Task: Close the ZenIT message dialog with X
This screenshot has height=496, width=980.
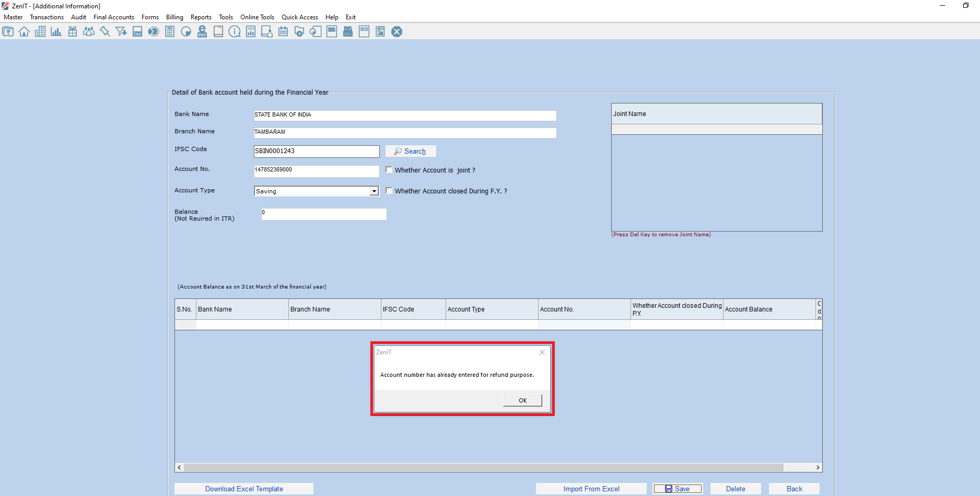Action: coord(542,352)
